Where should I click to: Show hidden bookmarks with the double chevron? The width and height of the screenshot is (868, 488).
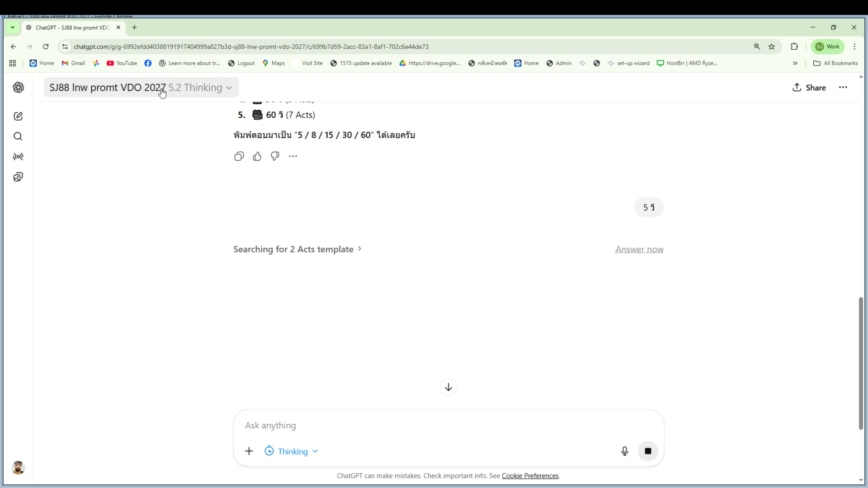(795, 63)
